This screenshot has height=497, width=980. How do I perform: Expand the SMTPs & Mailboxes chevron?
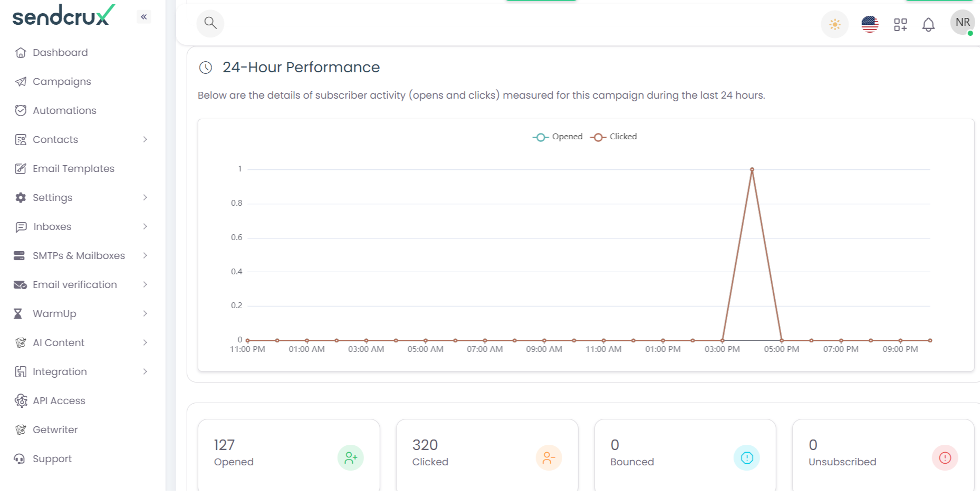click(x=145, y=255)
